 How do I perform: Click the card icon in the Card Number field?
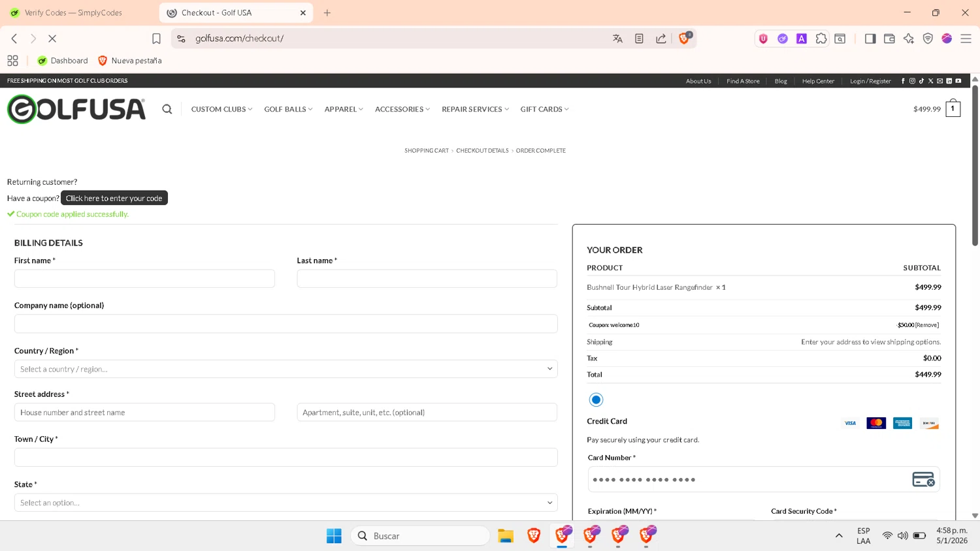click(923, 480)
